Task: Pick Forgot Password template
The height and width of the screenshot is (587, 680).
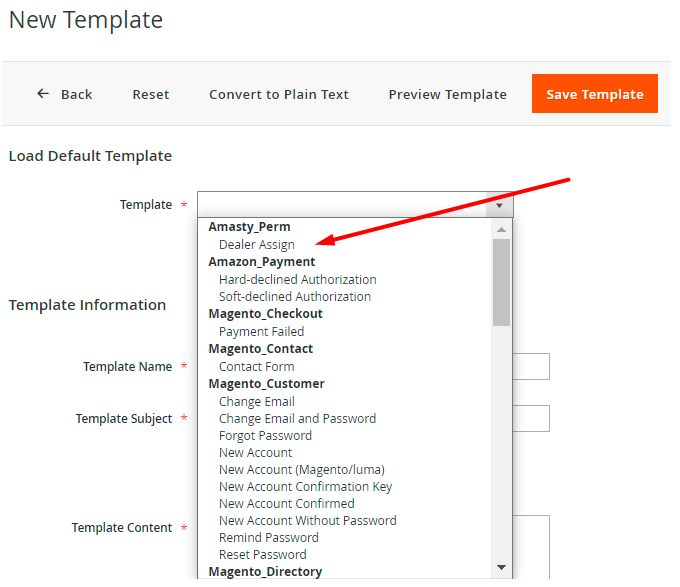Action: [265, 436]
